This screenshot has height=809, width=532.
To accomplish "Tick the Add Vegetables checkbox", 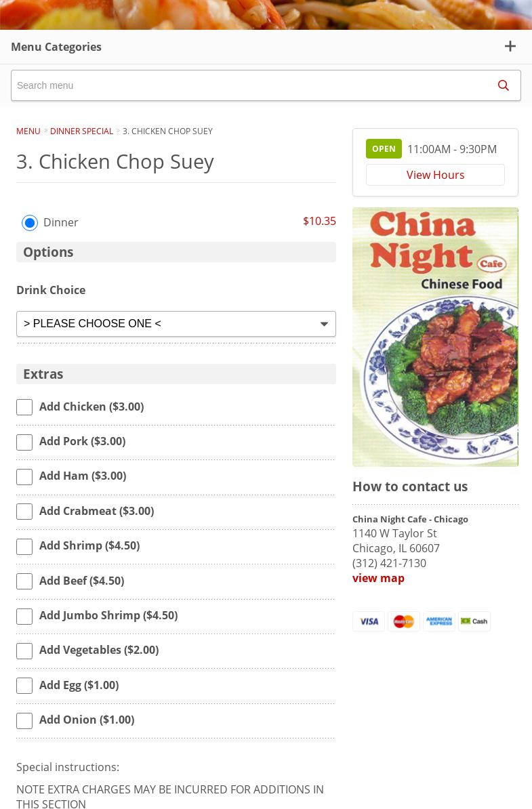I will coord(24,651).
